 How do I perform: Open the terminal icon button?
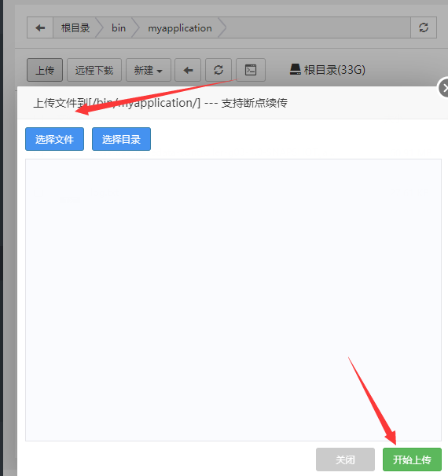[251, 70]
